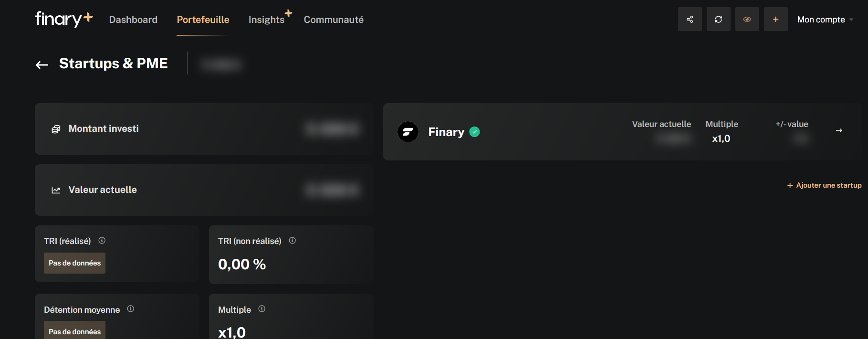Open the Finary row arrow
Image resolution: width=868 pixels, height=339 pixels.
point(839,130)
